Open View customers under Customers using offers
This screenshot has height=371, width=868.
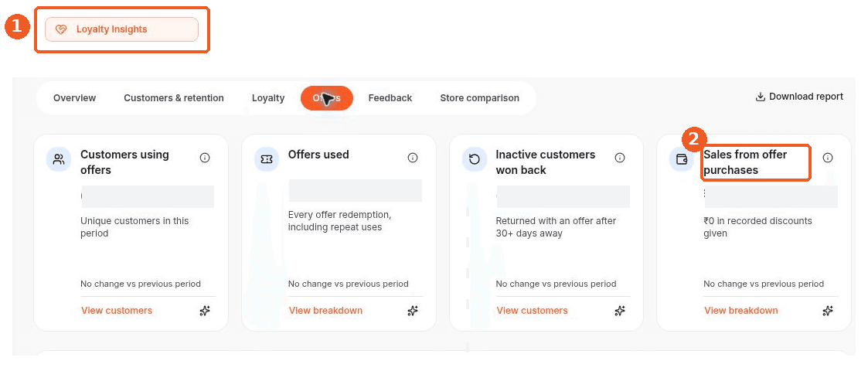point(117,311)
